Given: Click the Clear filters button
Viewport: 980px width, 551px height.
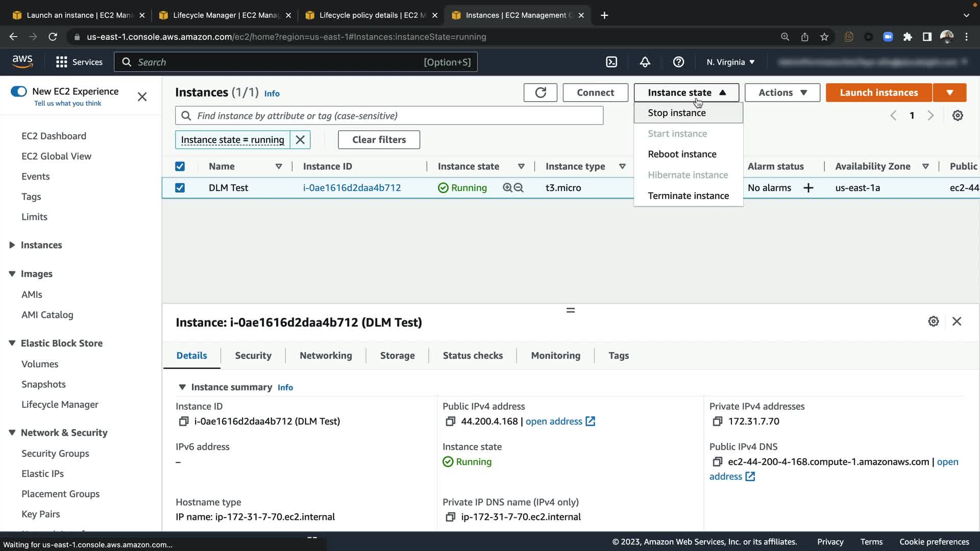Looking at the screenshot, I should [379, 140].
